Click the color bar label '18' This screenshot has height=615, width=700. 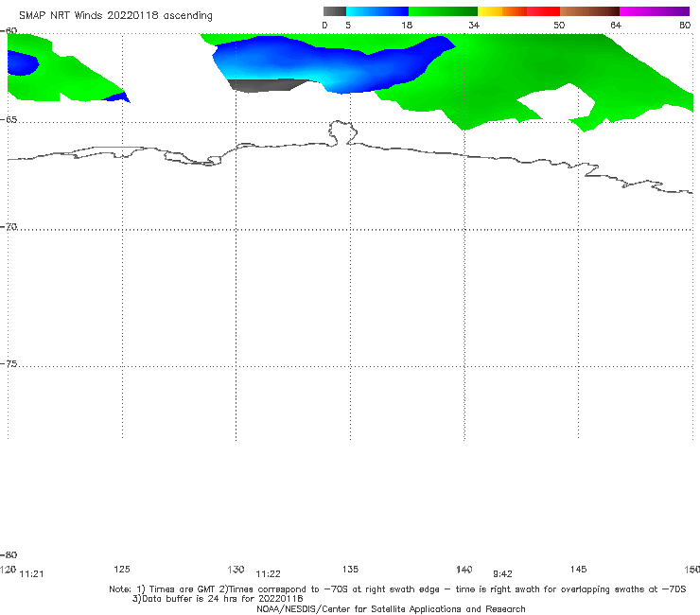407,25
